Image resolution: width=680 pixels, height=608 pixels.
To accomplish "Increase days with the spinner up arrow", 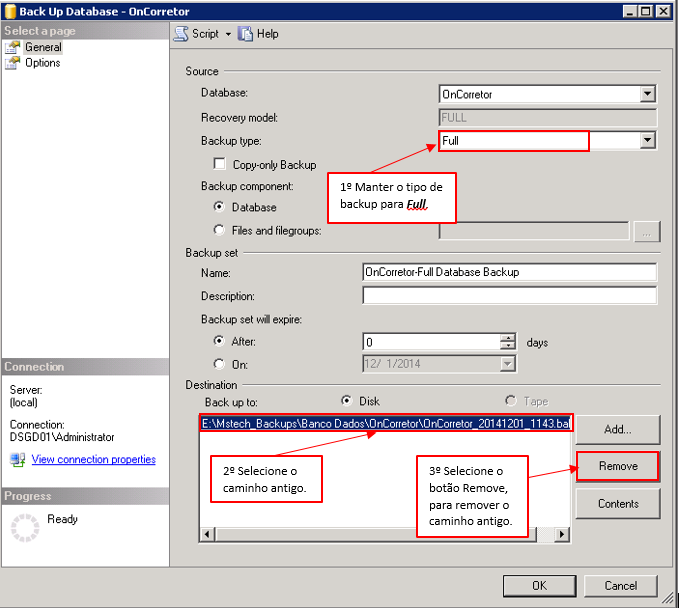I will point(507,337).
